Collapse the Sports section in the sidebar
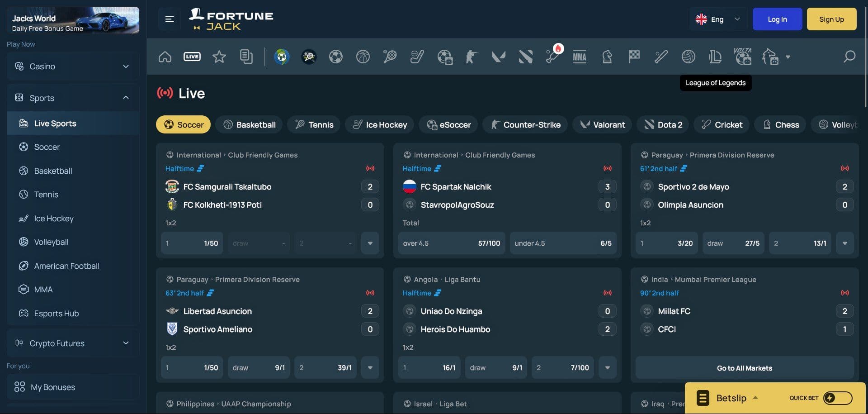This screenshot has width=868, height=414. pos(125,97)
